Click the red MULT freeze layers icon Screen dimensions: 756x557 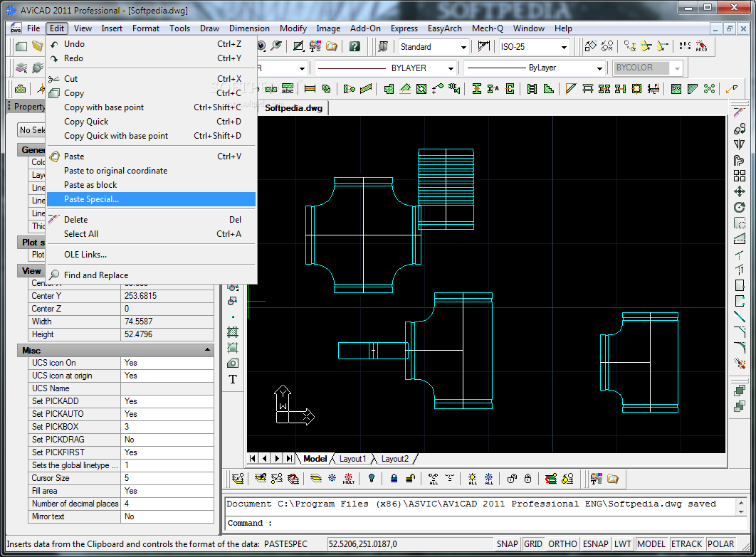(x=349, y=479)
